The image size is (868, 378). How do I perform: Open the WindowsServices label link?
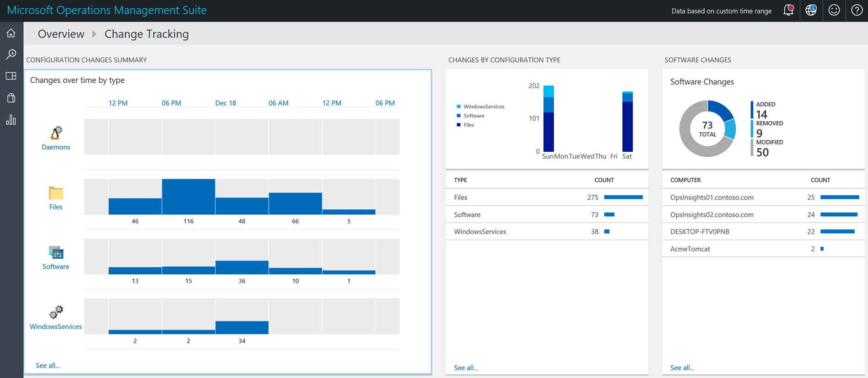pos(56,327)
